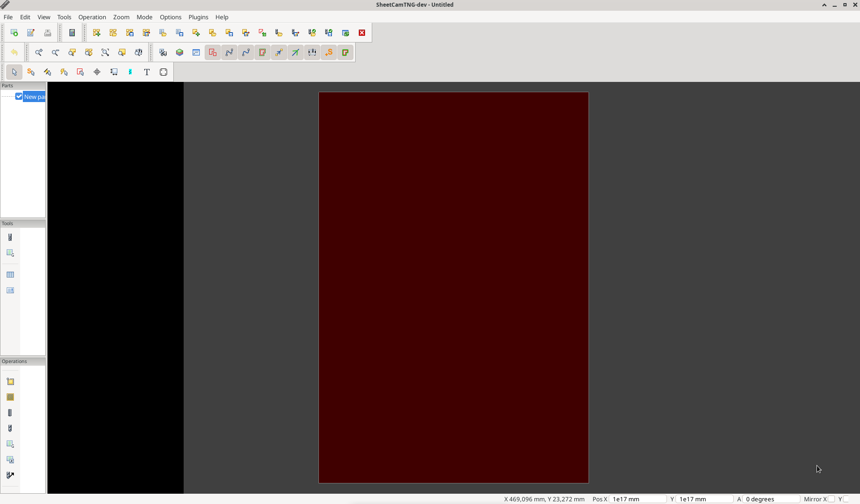Open the Plugins menu

click(x=198, y=17)
